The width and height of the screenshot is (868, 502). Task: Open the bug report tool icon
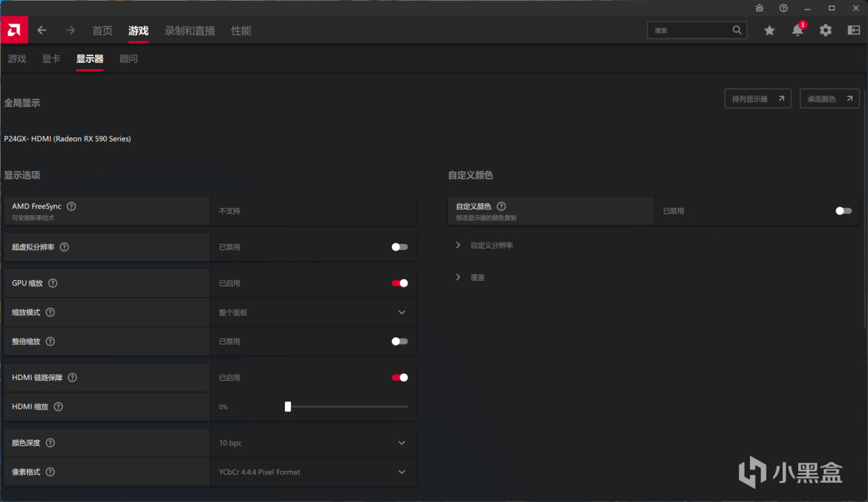[759, 8]
